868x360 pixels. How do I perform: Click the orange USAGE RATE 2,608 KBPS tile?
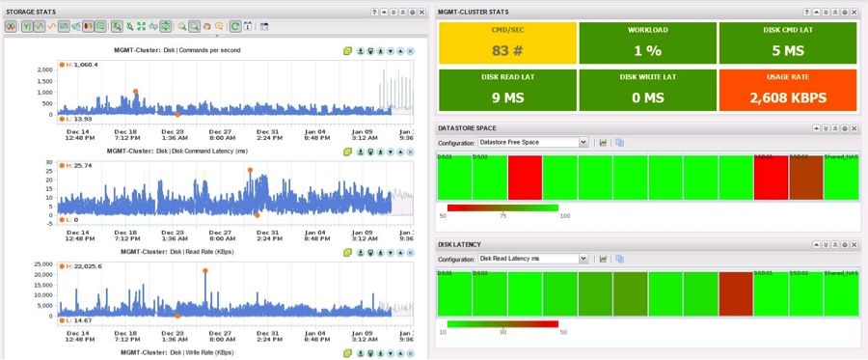788,90
